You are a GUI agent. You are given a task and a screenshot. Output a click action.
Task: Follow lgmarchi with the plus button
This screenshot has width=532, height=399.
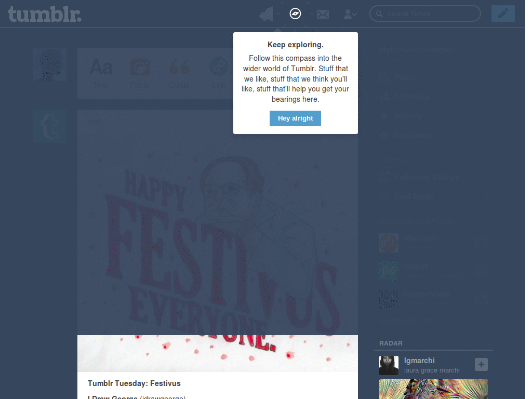(x=481, y=365)
